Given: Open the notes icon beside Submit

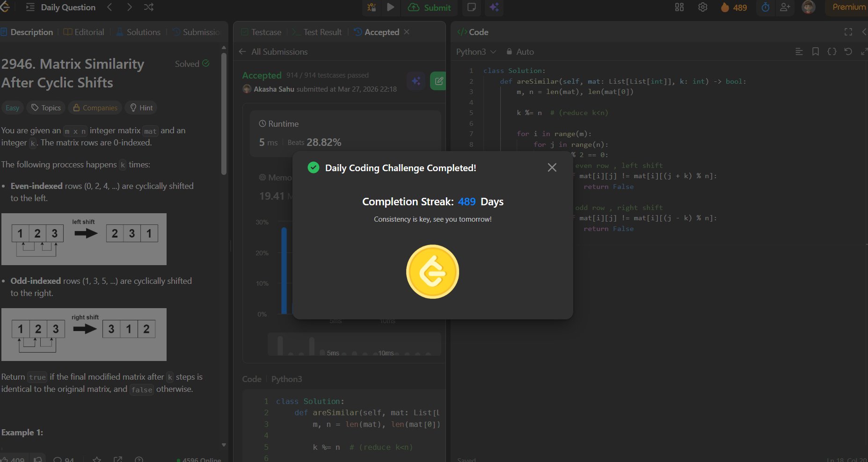Looking at the screenshot, I should tap(472, 7).
